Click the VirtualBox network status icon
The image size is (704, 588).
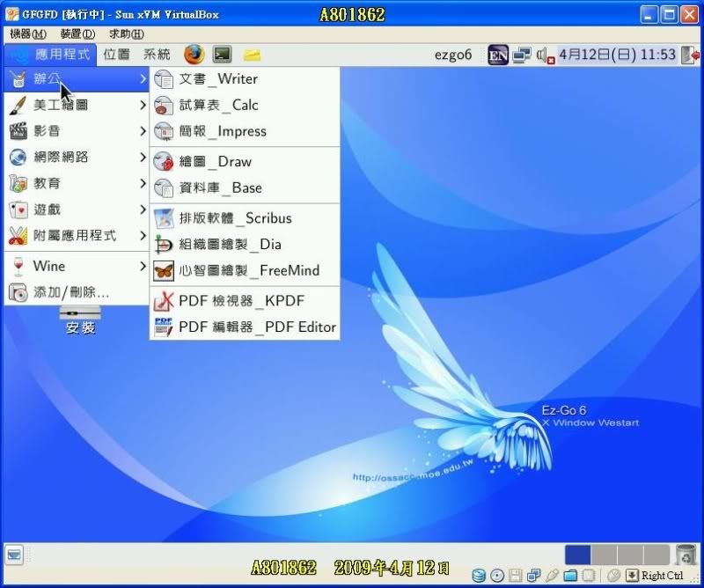[534, 576]
